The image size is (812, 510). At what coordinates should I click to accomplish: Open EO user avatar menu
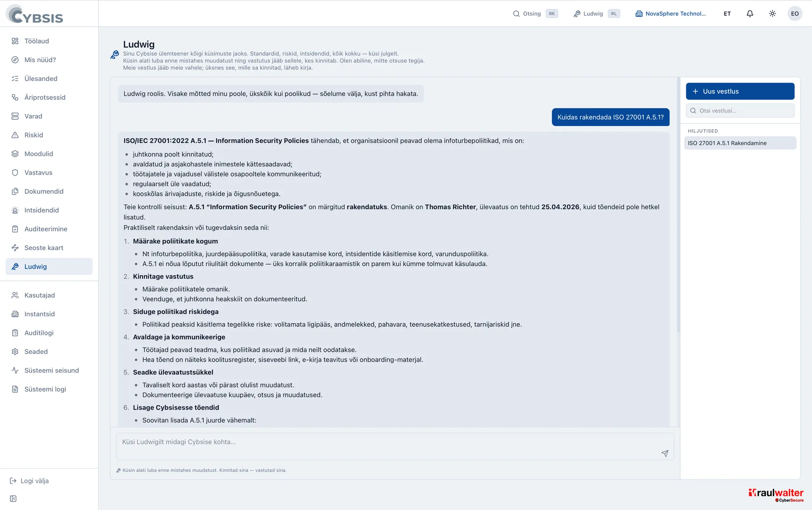[x=795, y=14]
